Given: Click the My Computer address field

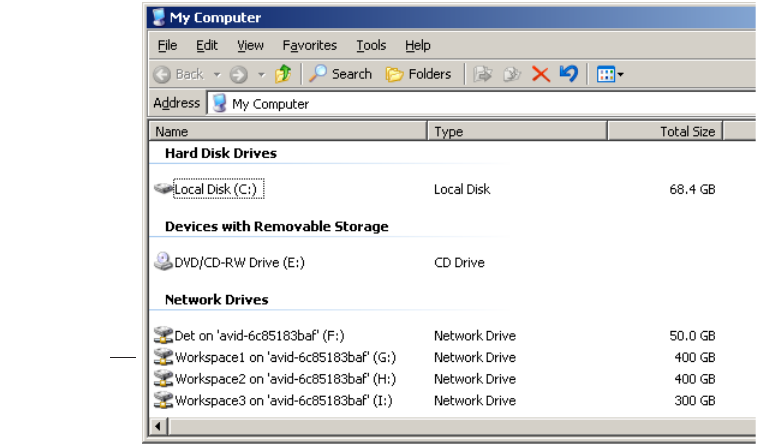Looking at the screenshot, I should tap(481, 103).
